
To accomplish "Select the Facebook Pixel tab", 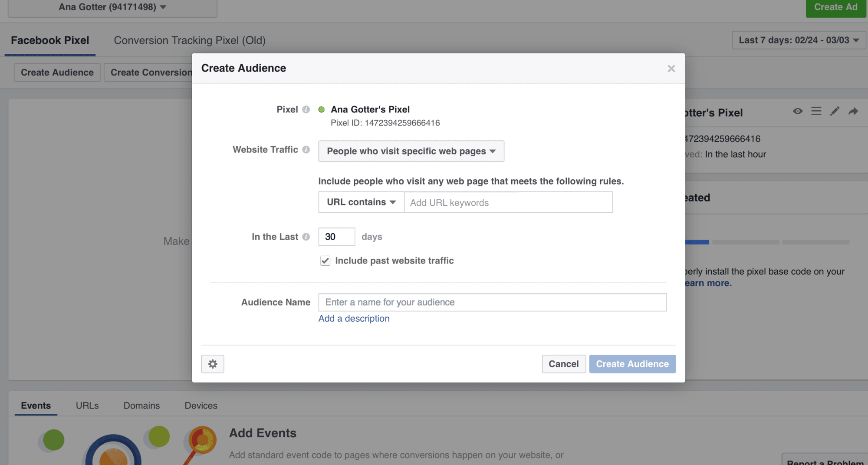I will (50, 40).
